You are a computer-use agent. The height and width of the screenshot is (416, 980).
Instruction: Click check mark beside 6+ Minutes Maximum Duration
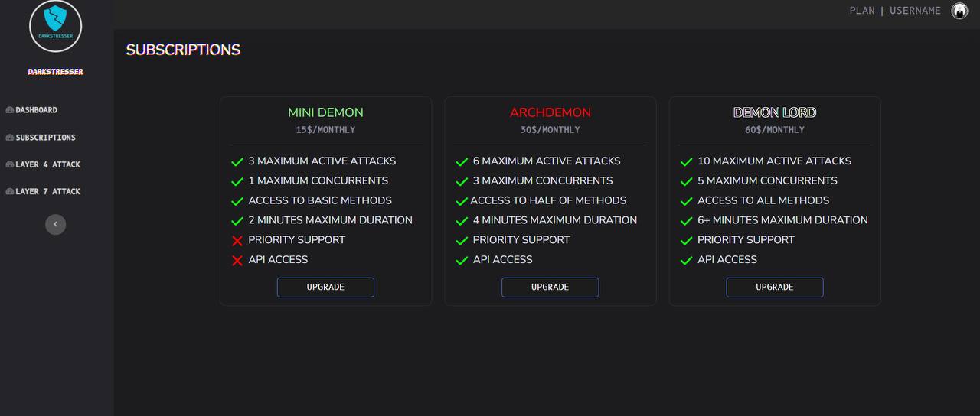(687, 222)
